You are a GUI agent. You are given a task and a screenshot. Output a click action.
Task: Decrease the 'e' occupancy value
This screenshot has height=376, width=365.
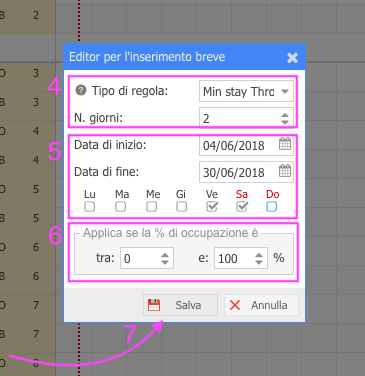tap(259, 262)
